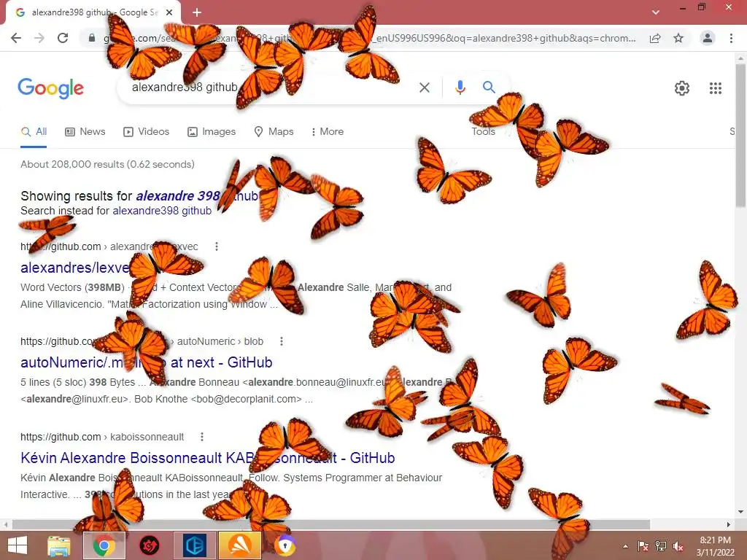Viewport: 747px width, 560px height.
Task: Open options for the lexvec result
Action: click(216, 246)
